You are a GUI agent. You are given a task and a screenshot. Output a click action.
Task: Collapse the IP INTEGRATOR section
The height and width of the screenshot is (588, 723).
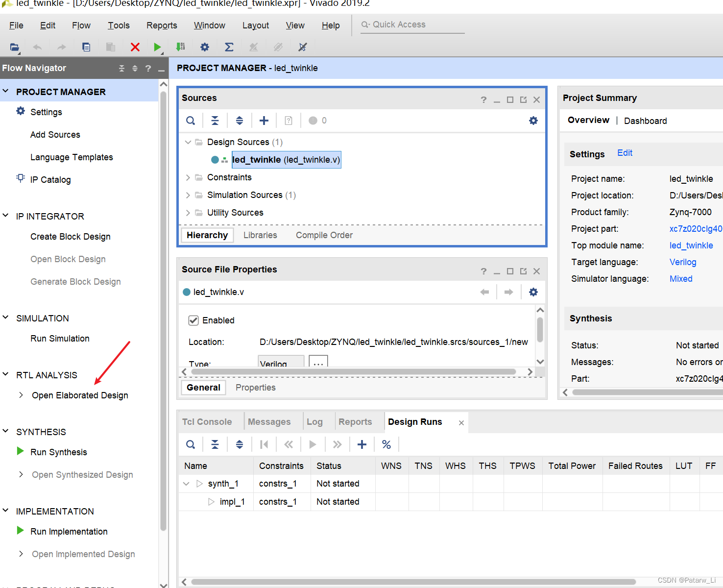[6, 216]
